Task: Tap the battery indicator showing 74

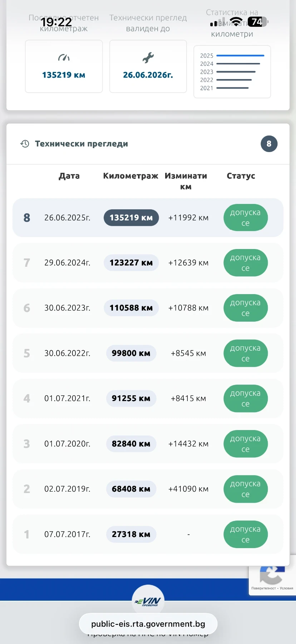Action: pyautogui.click(x=257, y=22)
